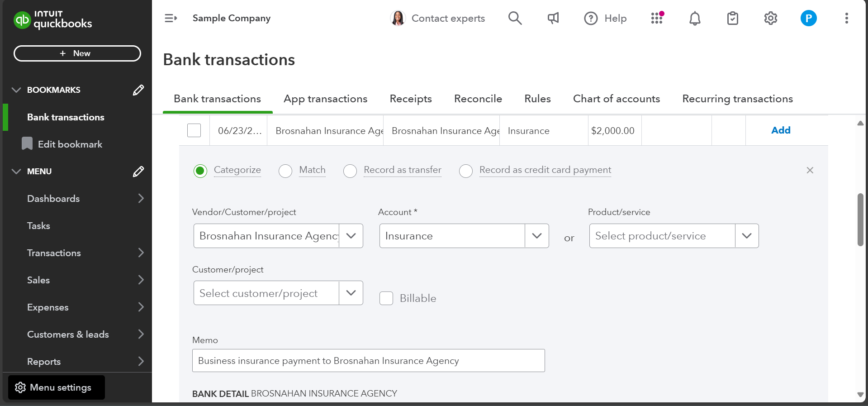868x406 pixels.
Task: Collapse sidebar using the menu toggle icon
Action: click(171, 18)
